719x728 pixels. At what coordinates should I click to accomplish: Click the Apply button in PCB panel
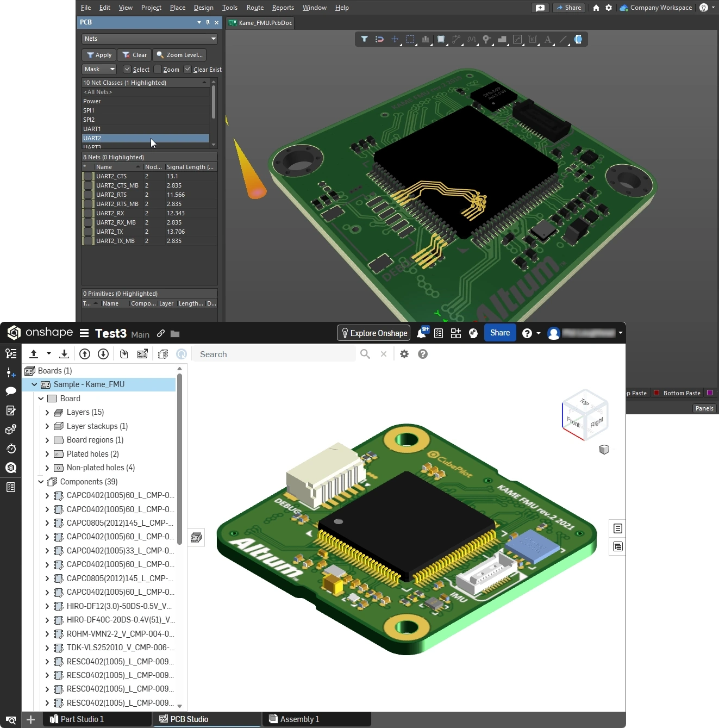(x=99, y=55)
